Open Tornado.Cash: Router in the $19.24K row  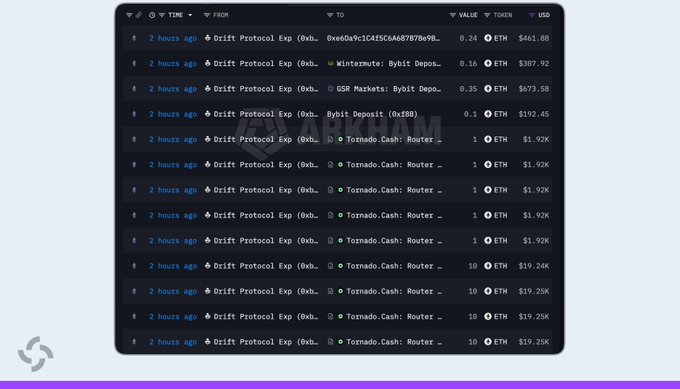394,266
